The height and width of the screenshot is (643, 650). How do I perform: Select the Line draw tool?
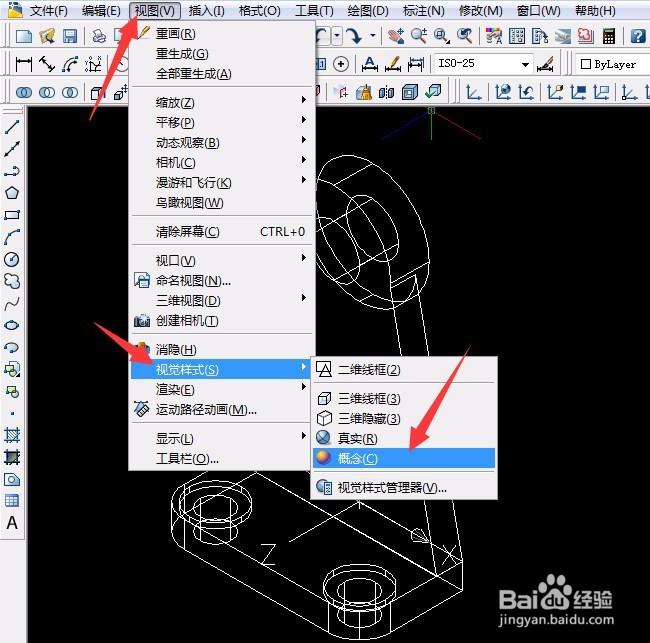(x=12, y=127)
